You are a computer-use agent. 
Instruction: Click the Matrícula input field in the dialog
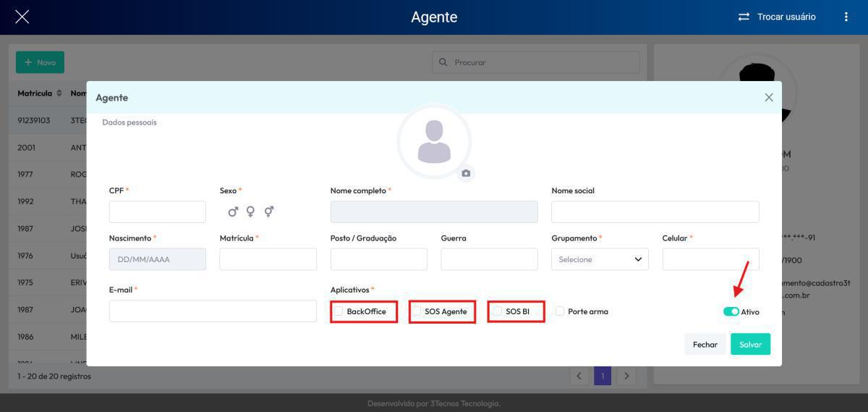pos(268,259)
